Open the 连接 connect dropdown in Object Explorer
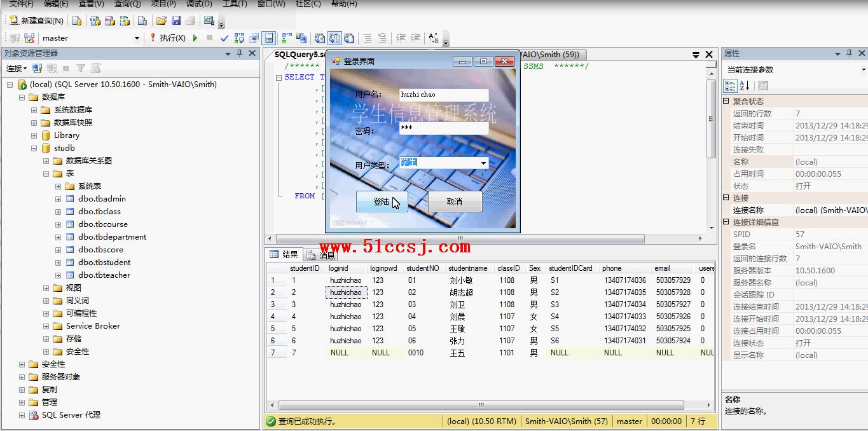Viewport: 868px width, 431px height. click(x=17, y=68)
